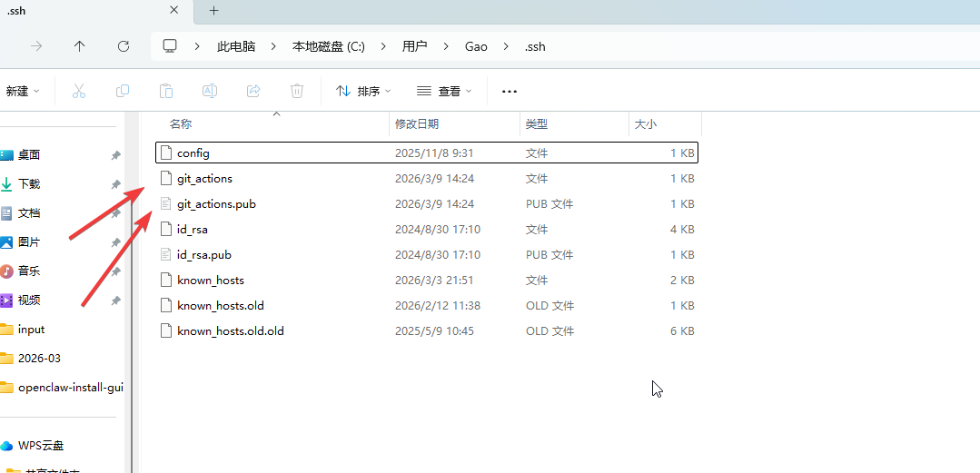Go up one folder level
The width and height of the screenshot is (980, 473).
[80, 46]
